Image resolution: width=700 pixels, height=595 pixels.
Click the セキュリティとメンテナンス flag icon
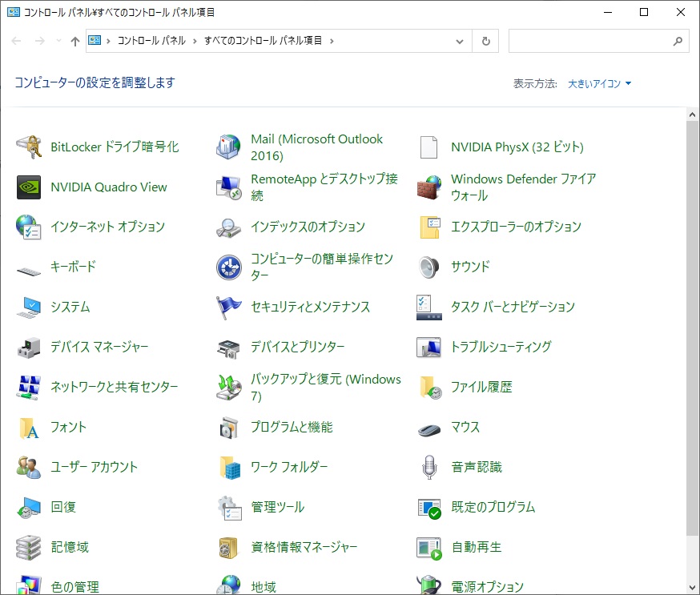pyautogui.click(x=229, y=308)
